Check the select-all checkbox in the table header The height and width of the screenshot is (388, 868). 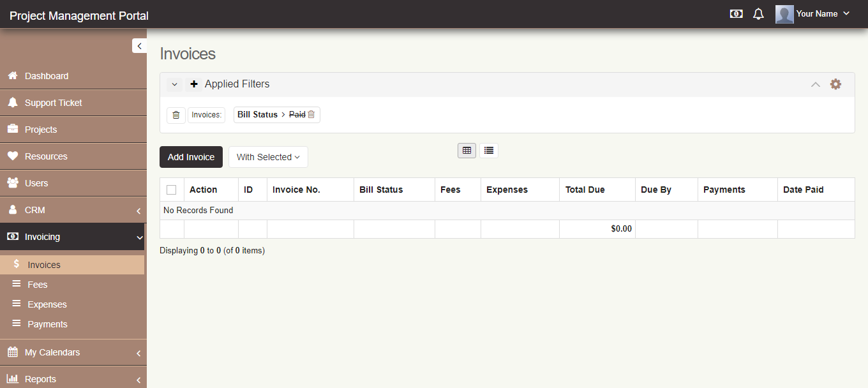(171, 189)
